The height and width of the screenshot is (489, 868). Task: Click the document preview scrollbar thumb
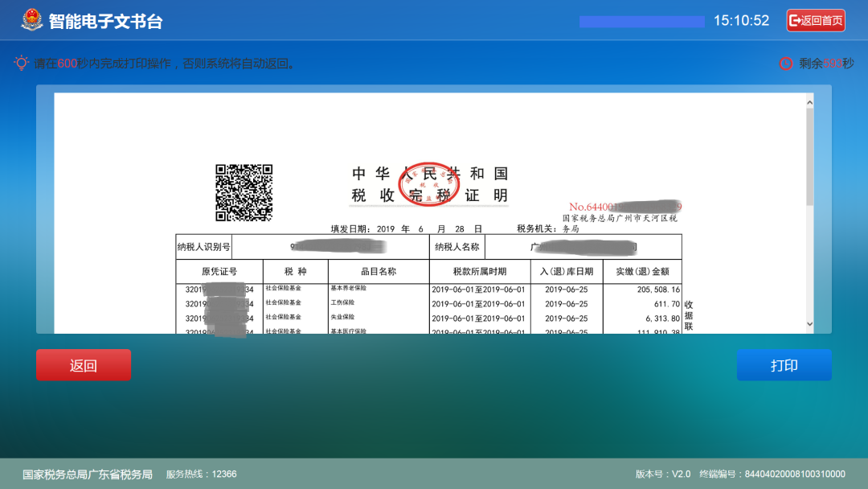[x=809, y=158]
